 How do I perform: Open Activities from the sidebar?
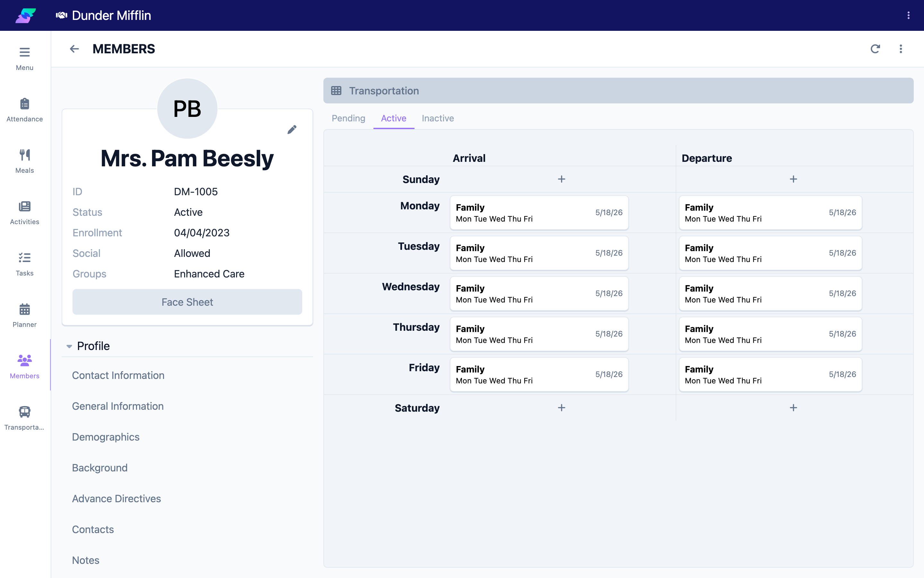pos(24,213)
